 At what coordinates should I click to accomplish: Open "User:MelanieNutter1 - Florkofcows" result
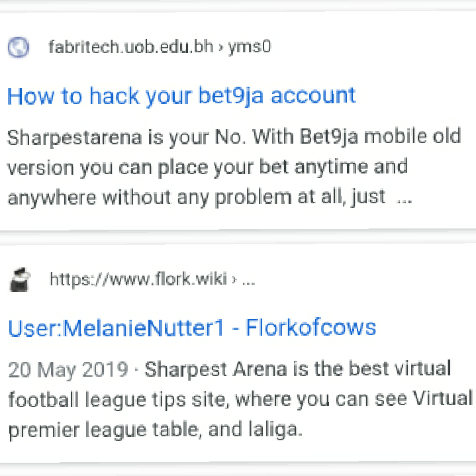click(x=192, y=328)
